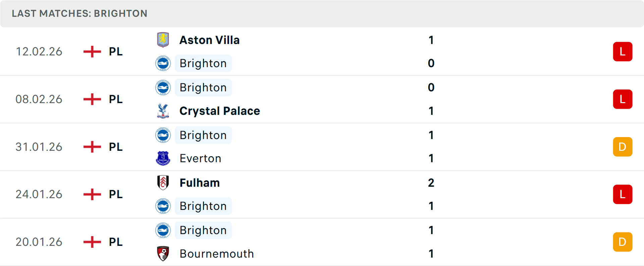
Task: Expand the L badge of the Crystal Palace defeat
Action: coord(623,99)
